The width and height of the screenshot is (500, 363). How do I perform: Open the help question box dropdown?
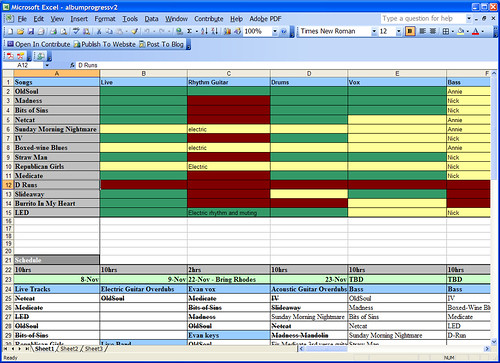click(469, 18)
